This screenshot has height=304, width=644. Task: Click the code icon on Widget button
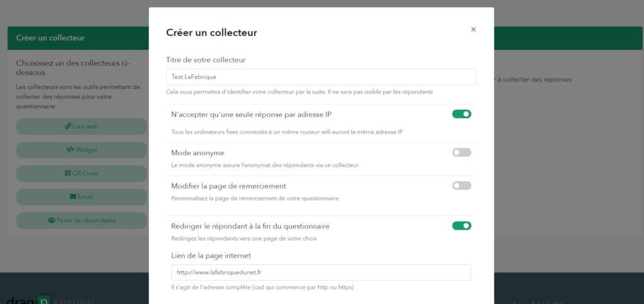tap(70, 150)
